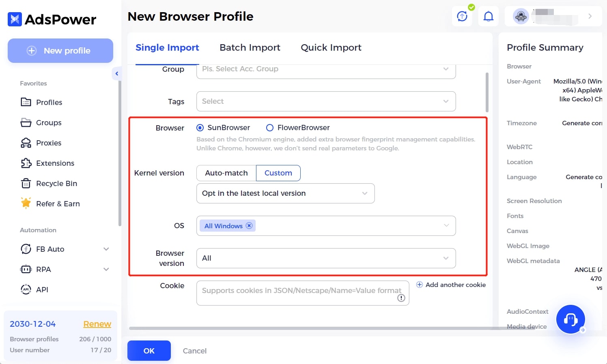
Task: Collapse the left sidebar panel
Action: click(116, 74)
